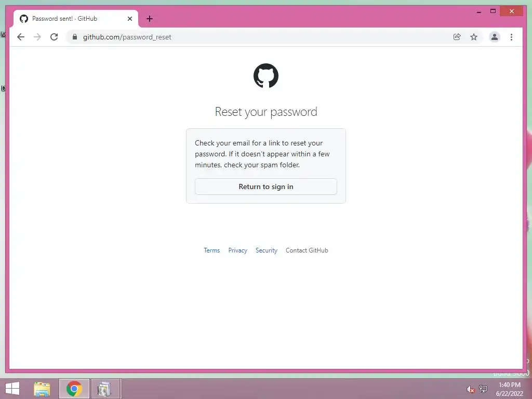Select the Password sent! GitHub tab
The width and height of the screenshot is (532, 399).
(x=76, y=19)
